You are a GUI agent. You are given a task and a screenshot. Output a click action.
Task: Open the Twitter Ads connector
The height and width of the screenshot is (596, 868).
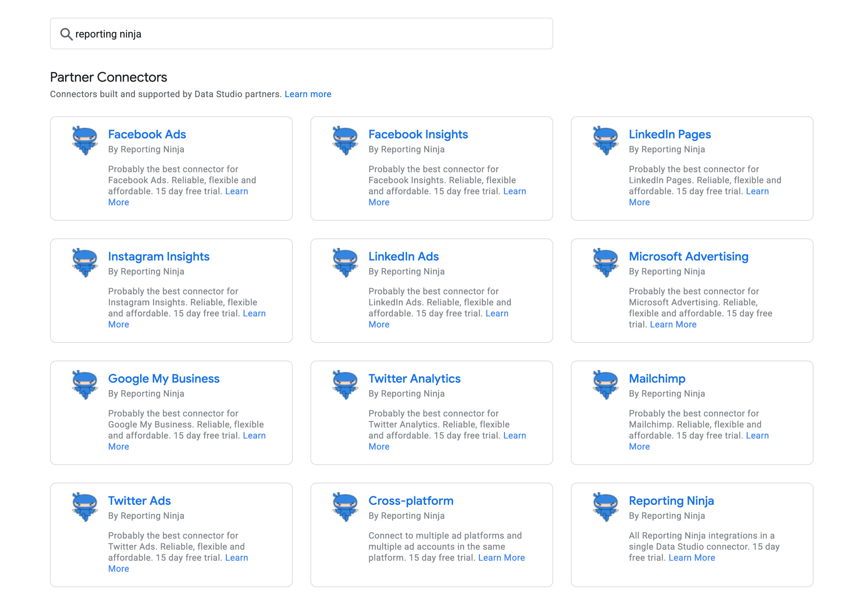point(139,501)
